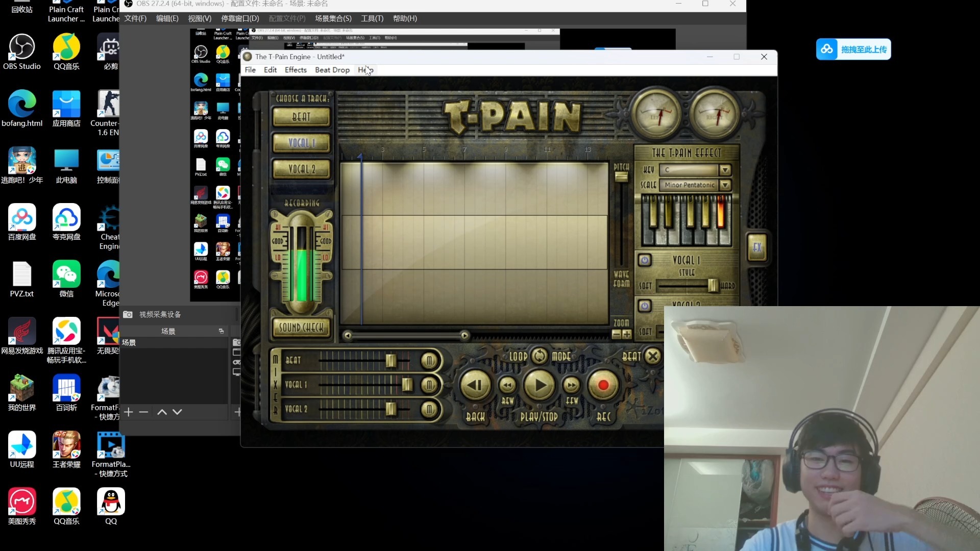Expand the SCALE dropdown arrow

(725, 185)
